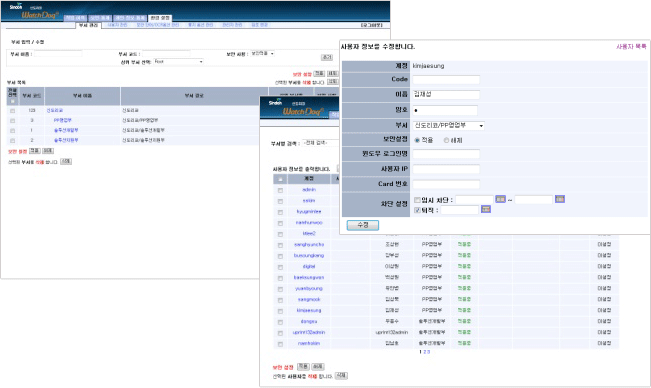Open the department link in code 2 row
This screenshot has height=388, width=651.
[x=66, y=140]
